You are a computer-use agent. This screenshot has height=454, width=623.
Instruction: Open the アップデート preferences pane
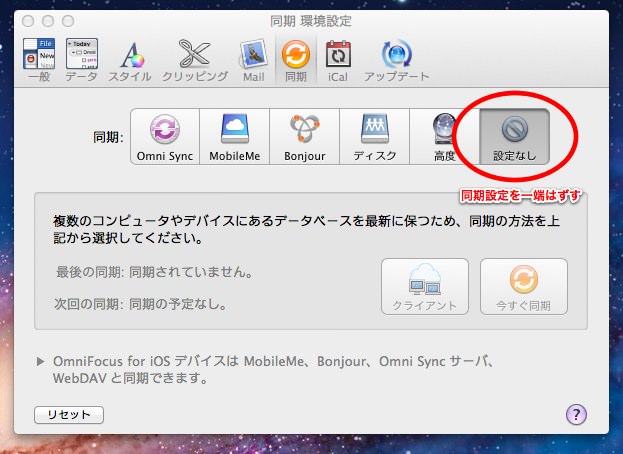point(397,60)
